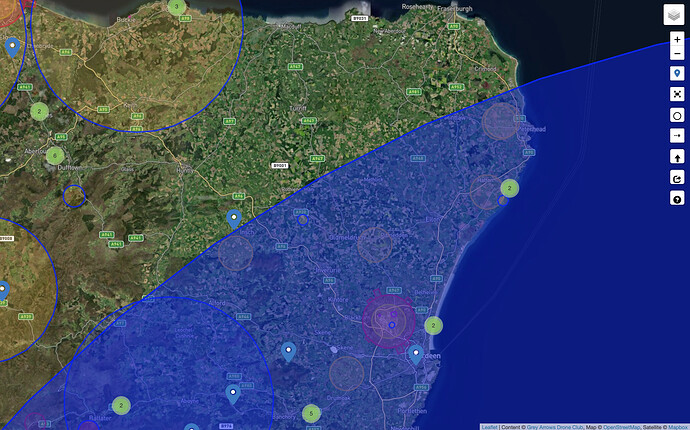Open the Grey Arrows Drone Club link
Viewport: 690px width, 430px height.
[555, 427]
